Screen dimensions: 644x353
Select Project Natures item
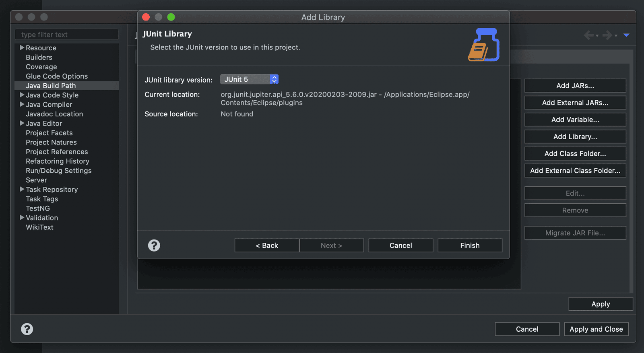[x=51, y=142]
